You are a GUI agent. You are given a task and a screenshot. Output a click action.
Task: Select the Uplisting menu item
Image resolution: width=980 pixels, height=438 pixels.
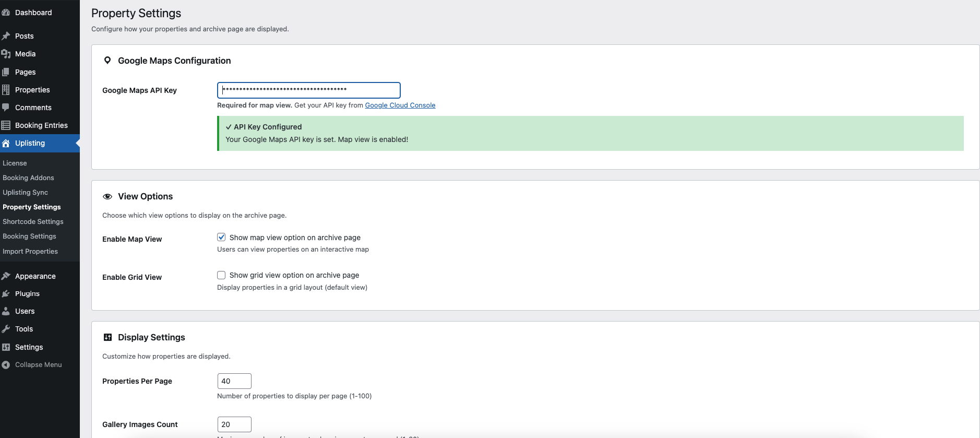pos(40,143)
